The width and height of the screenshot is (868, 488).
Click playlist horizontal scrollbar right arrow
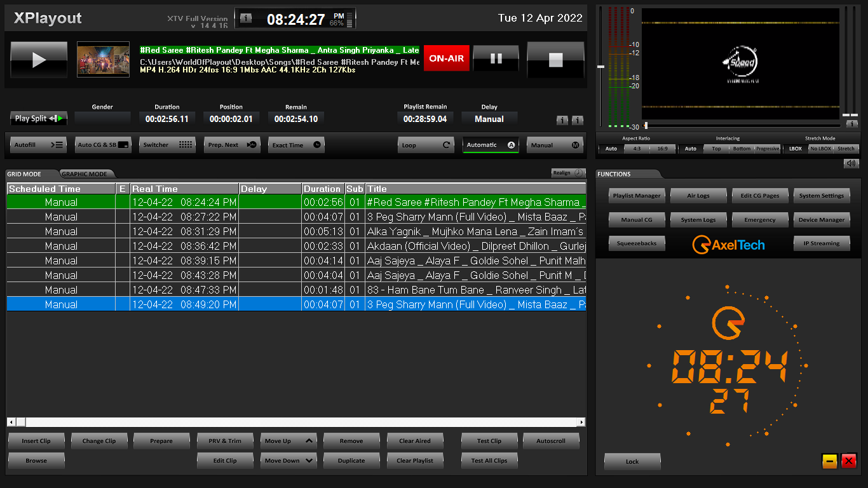click(581, 422)
